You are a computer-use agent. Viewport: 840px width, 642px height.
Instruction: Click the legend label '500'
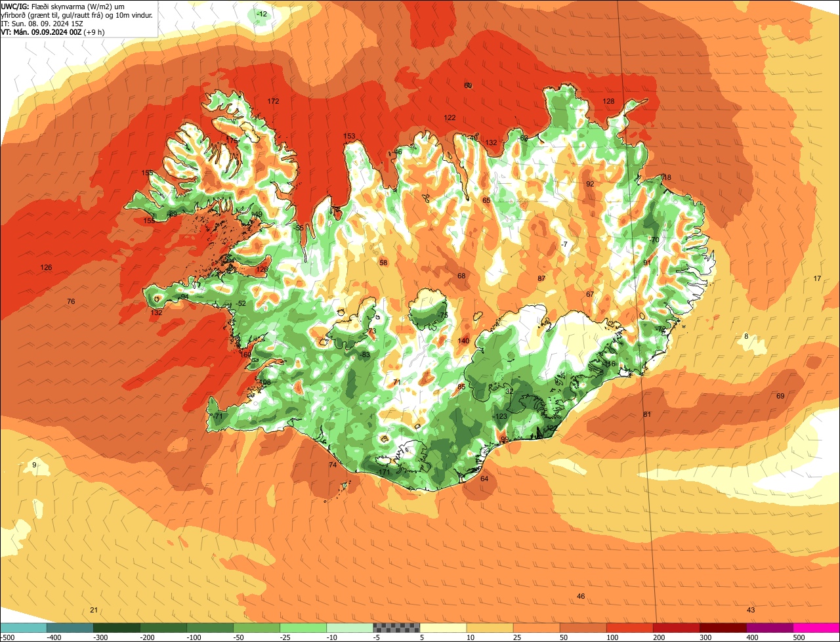pos(799,637)
